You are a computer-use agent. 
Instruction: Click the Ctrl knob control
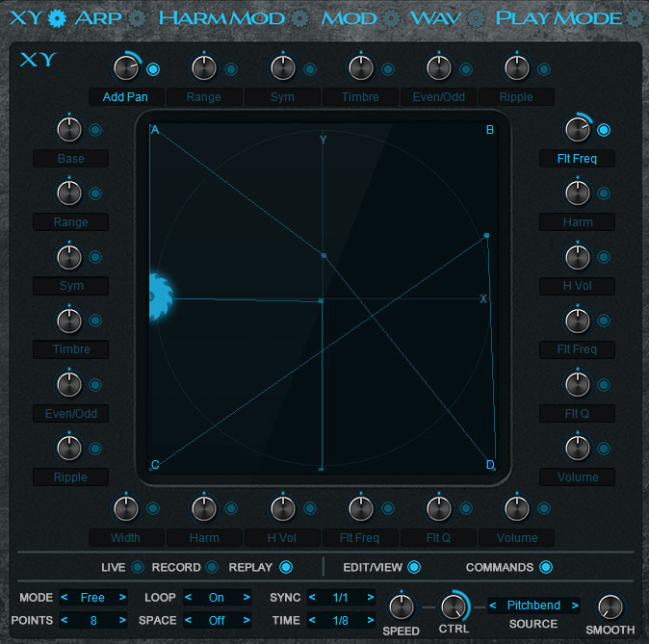point(453,606)
